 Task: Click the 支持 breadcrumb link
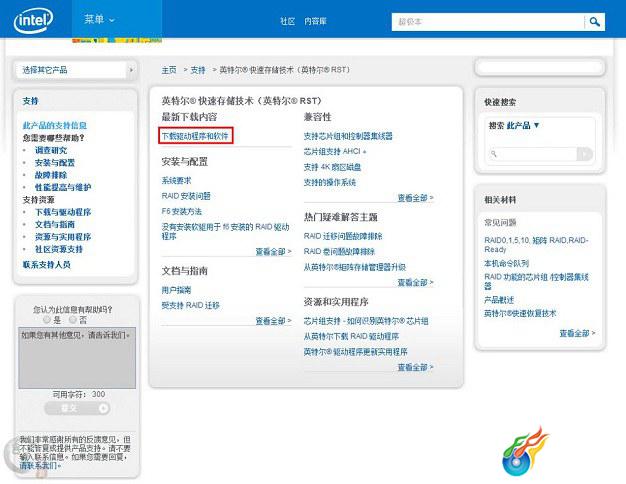[x=198, y=70]
